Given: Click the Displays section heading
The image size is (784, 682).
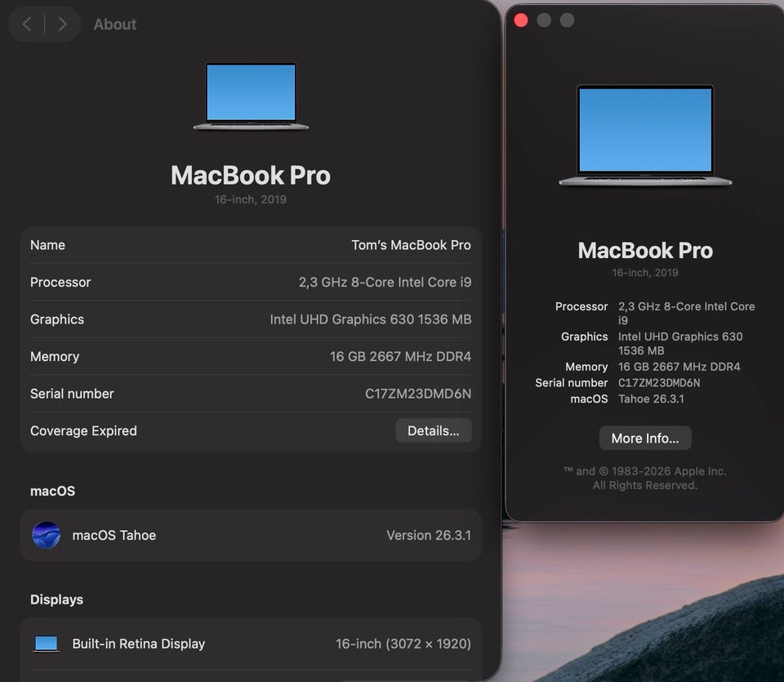Looking at the screenshot, I should tap(56, 600).
